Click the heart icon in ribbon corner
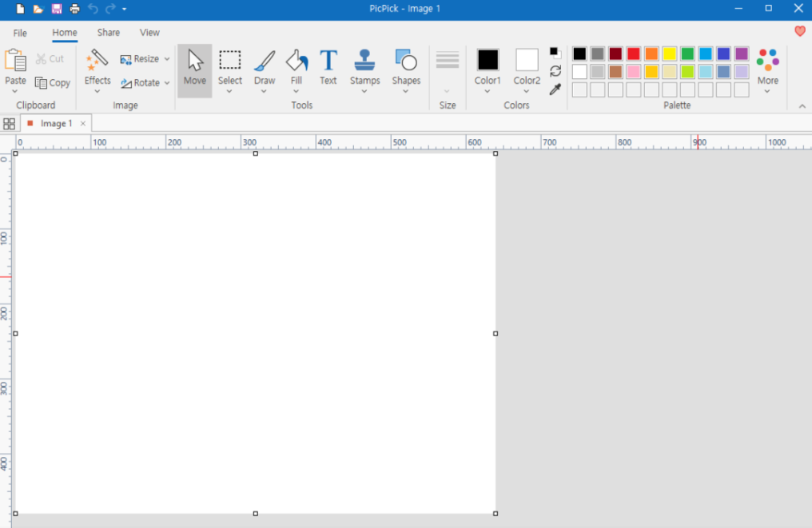This screenshot has width=812, height=528. click(x=800, y=31)
